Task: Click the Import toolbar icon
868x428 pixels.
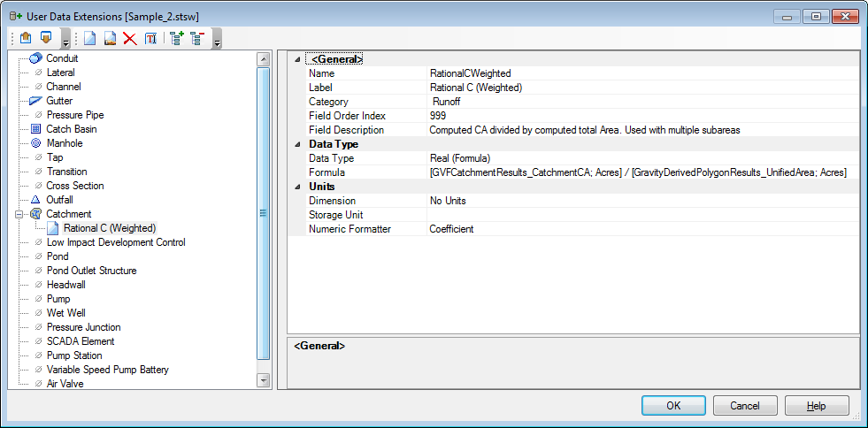Action: coord(26,38)
